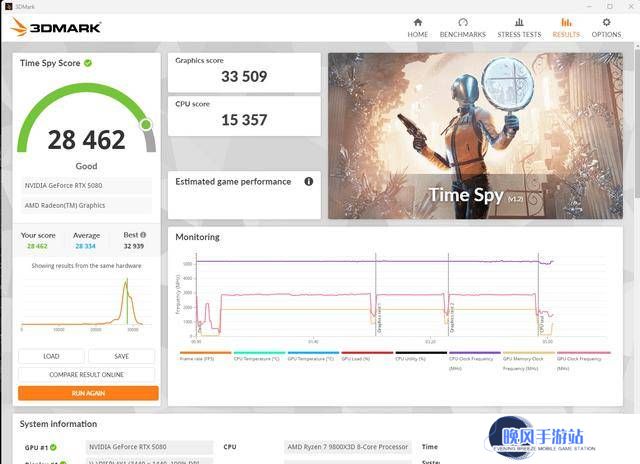This screenshot has width=640, height=464.
Task: Click the info icon next to Best
Action: pos(143,235)
